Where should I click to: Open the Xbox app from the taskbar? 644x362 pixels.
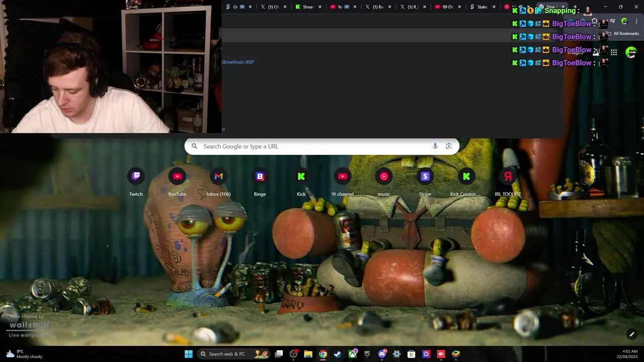(x=353, y=354)
